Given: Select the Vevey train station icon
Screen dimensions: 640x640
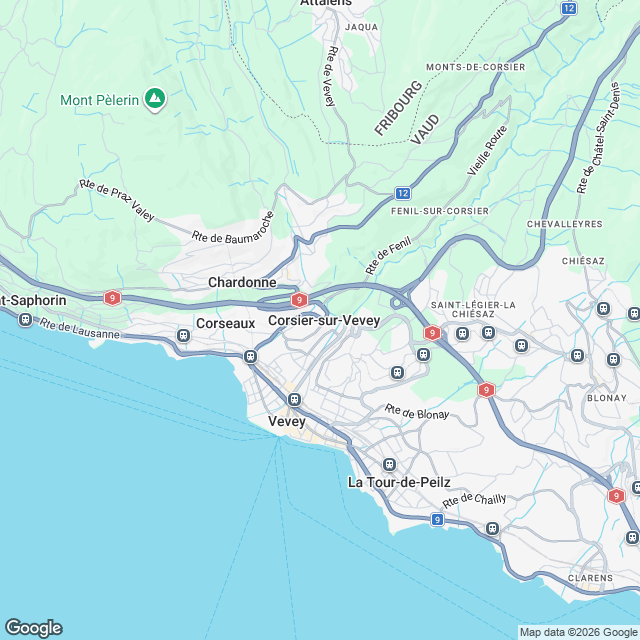Looking at the screenshot, I should pos(294,400).
